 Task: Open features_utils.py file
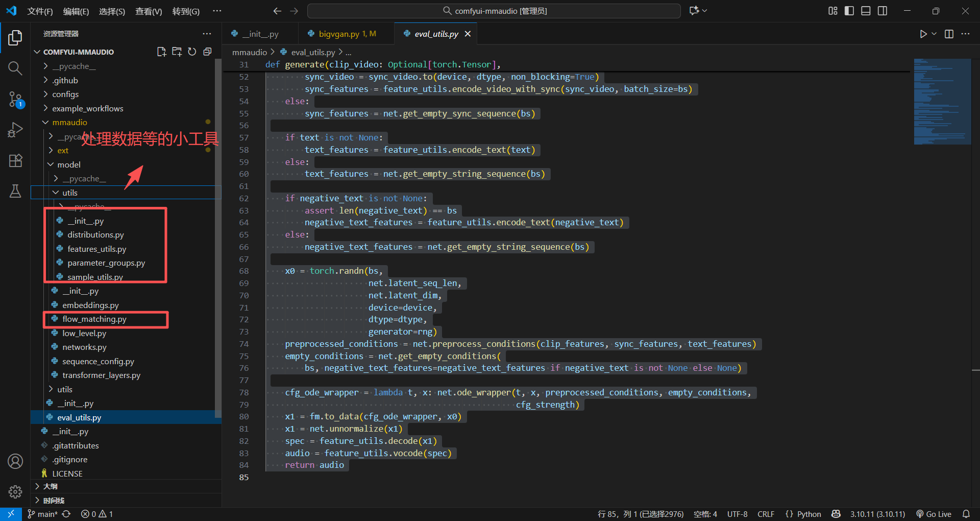[96, 249]
